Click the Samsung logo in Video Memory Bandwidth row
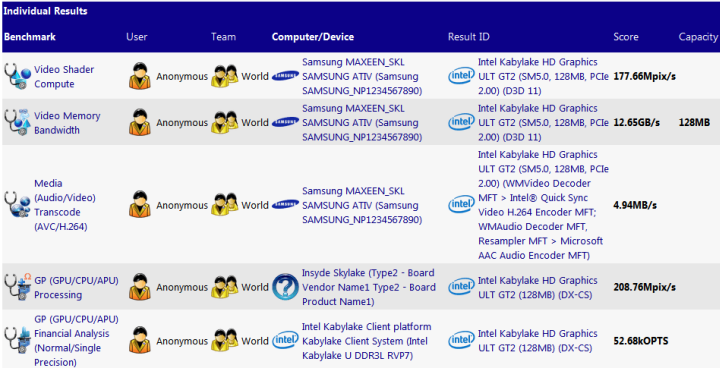720x368 pixels. [285, 123]
